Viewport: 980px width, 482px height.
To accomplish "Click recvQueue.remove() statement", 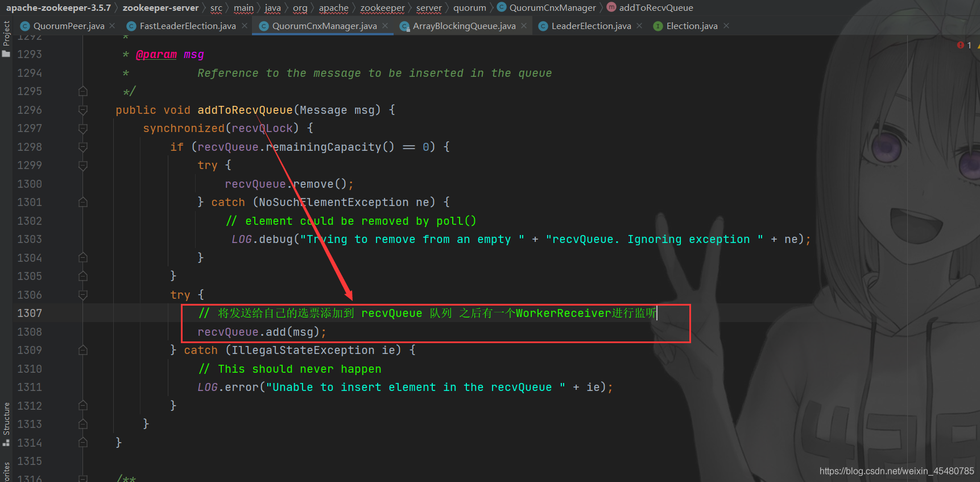I will point(289,184).
